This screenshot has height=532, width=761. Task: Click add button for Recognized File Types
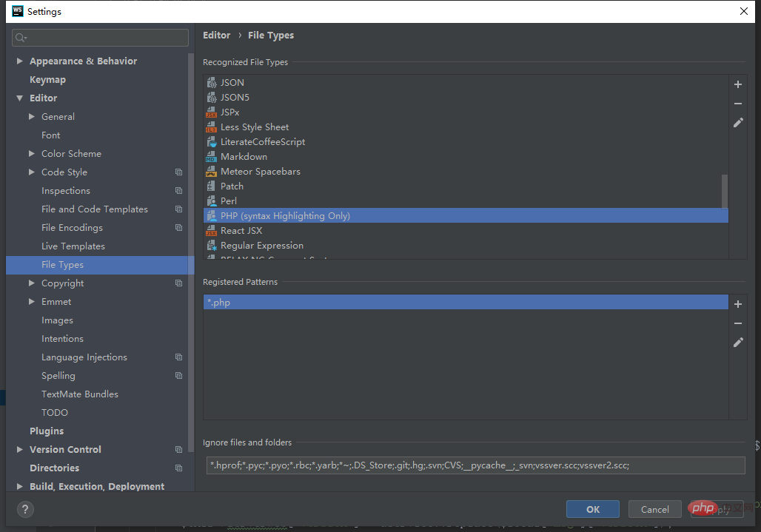point(738,84)
